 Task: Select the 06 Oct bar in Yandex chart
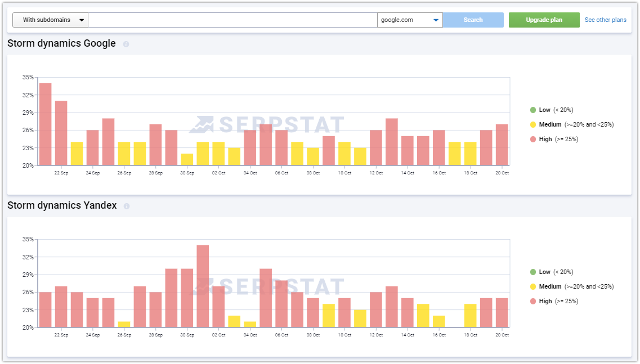[x=281, y=304]
